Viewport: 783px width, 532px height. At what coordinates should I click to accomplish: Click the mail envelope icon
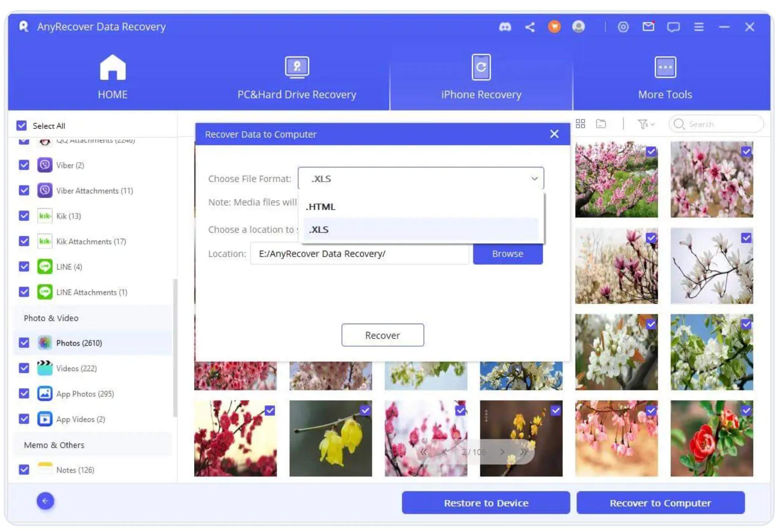648,27
